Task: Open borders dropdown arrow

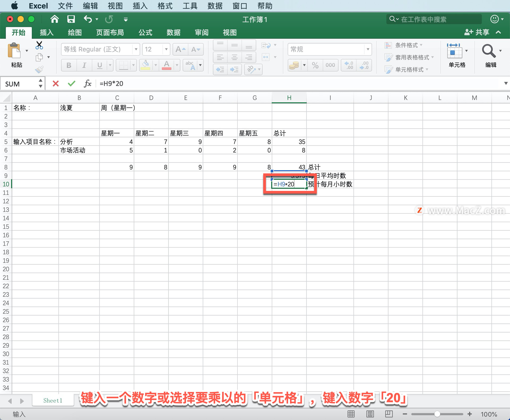Action: point(133,65)
